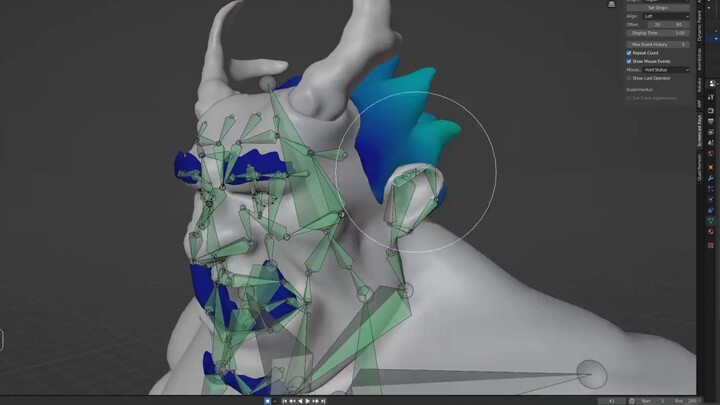
Task: Switch to the Screencast Keys sidebar tab
Action: (x=699, y=131)
